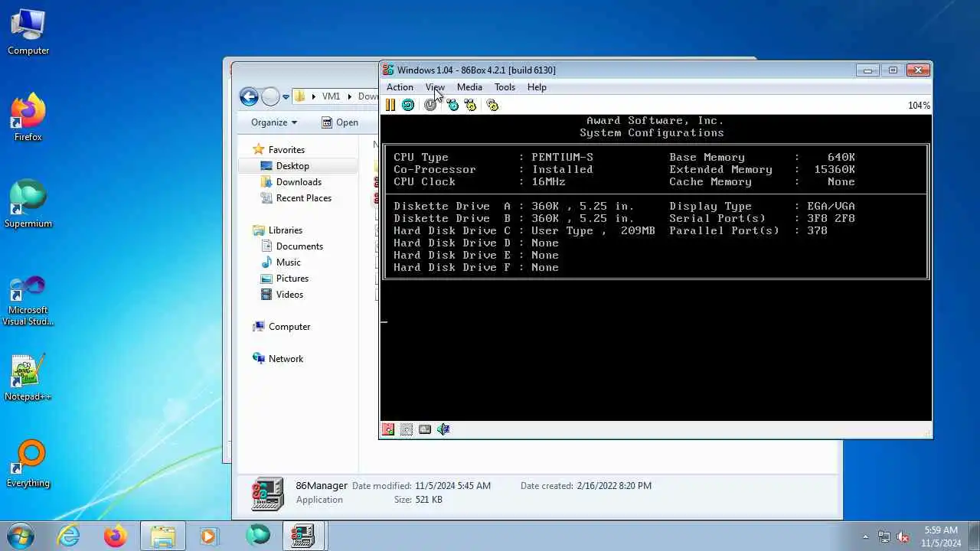The image size is (980, 551).
Task: Go back in Explorer window
Action: 249,96
